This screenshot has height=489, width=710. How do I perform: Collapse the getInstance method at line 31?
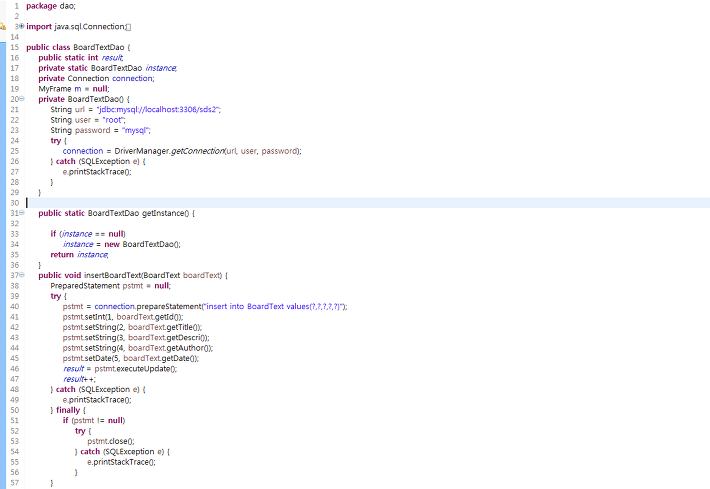click(21, 213)
